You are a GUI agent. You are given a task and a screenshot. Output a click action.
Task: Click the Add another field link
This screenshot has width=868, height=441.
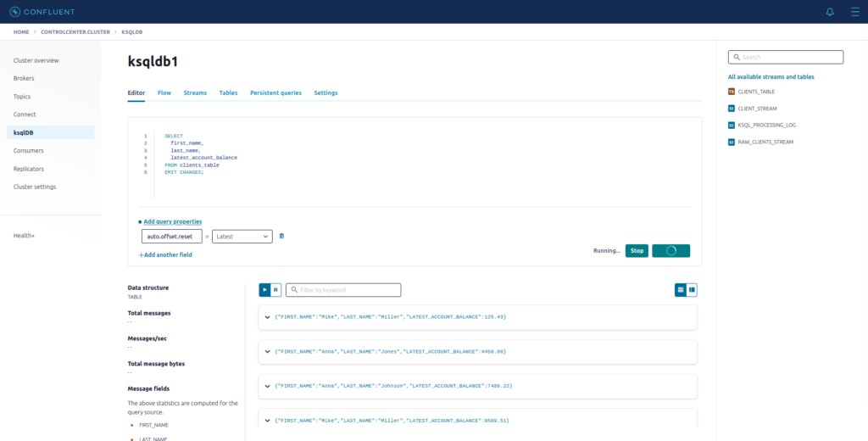pos(165,254)
